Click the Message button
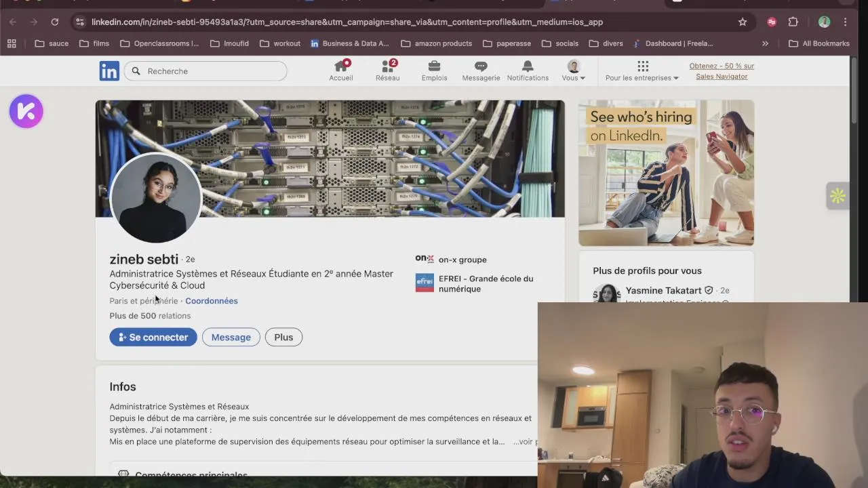 click(231, 337)
